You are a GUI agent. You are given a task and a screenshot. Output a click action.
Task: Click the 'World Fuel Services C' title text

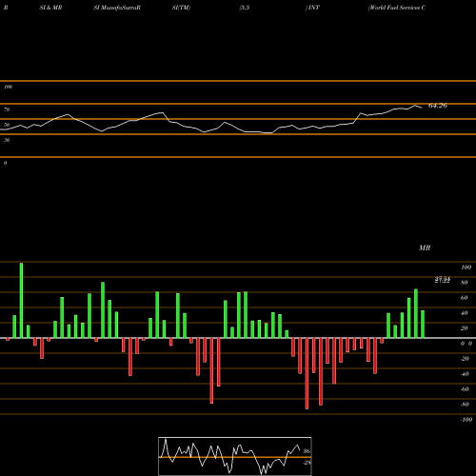[397, 8]
